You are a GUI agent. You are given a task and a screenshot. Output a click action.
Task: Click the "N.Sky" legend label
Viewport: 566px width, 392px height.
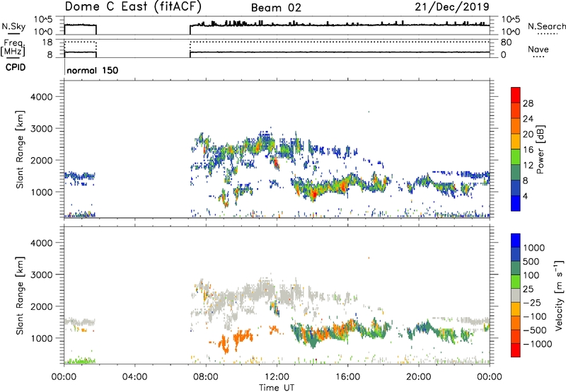click(x=13, y=26)
